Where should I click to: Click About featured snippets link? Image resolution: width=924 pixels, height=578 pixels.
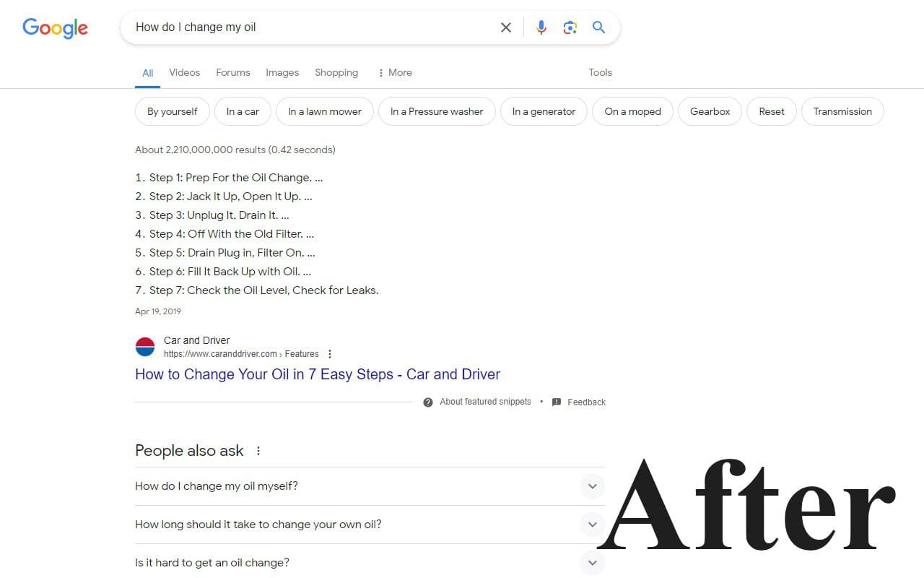tap(484, 402)
